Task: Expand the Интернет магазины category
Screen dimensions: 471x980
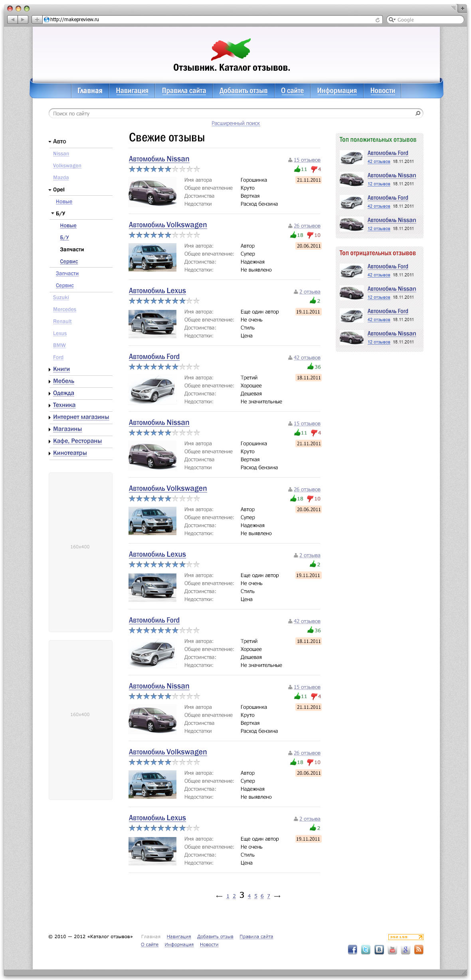Action: point(50,417)
